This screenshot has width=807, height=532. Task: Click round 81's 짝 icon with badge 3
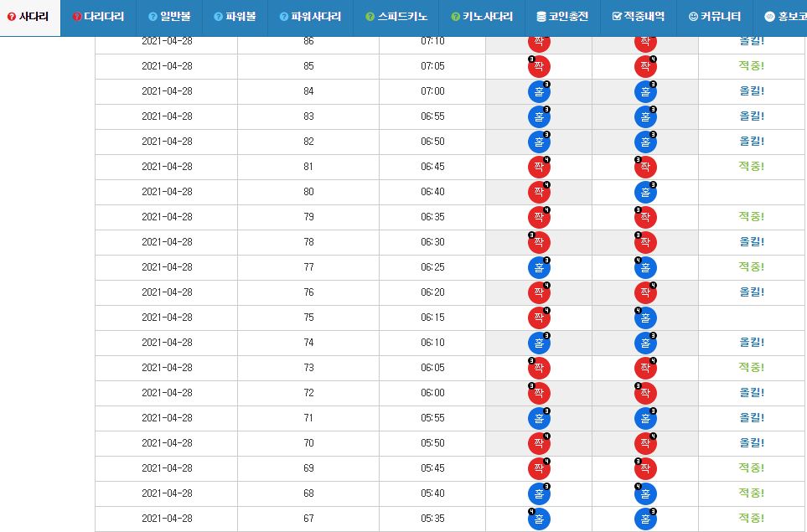coord(645,167)
